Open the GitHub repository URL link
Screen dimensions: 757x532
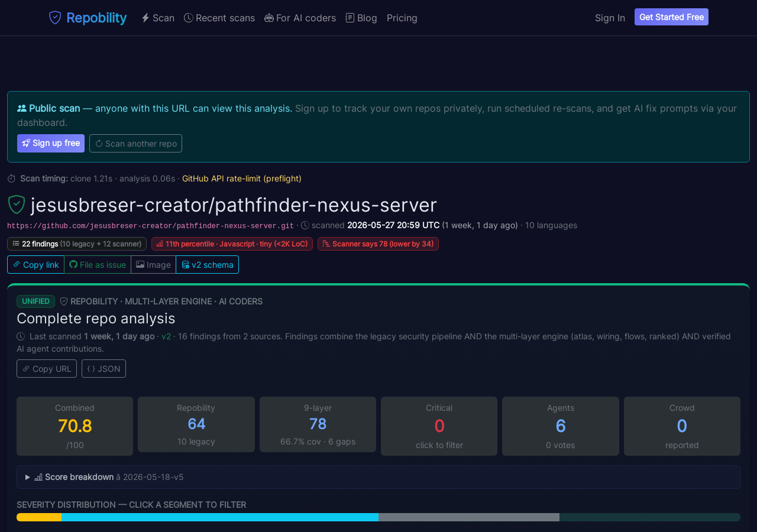(x=150, y=226)
